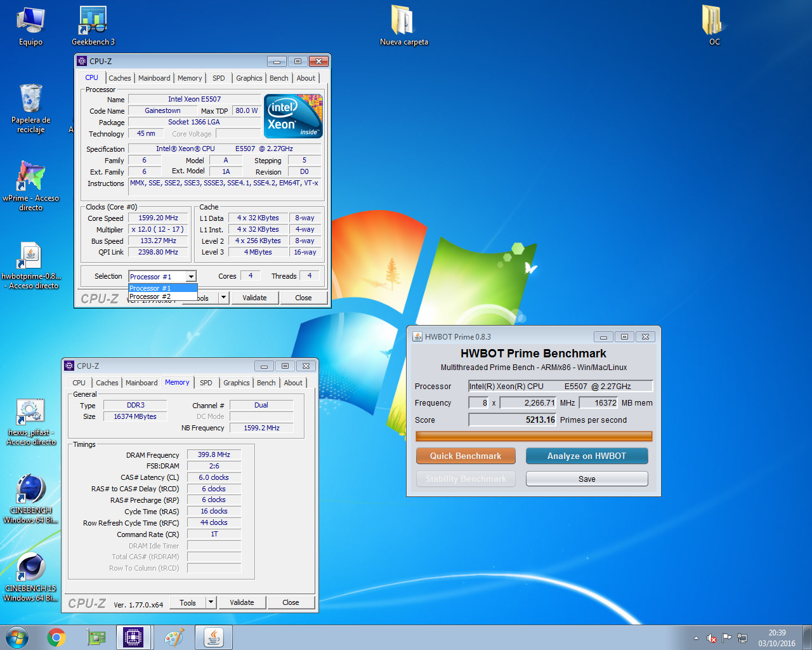Click the volume muted tray icon
Screen dimensions: 812x650
pos(712,638)
